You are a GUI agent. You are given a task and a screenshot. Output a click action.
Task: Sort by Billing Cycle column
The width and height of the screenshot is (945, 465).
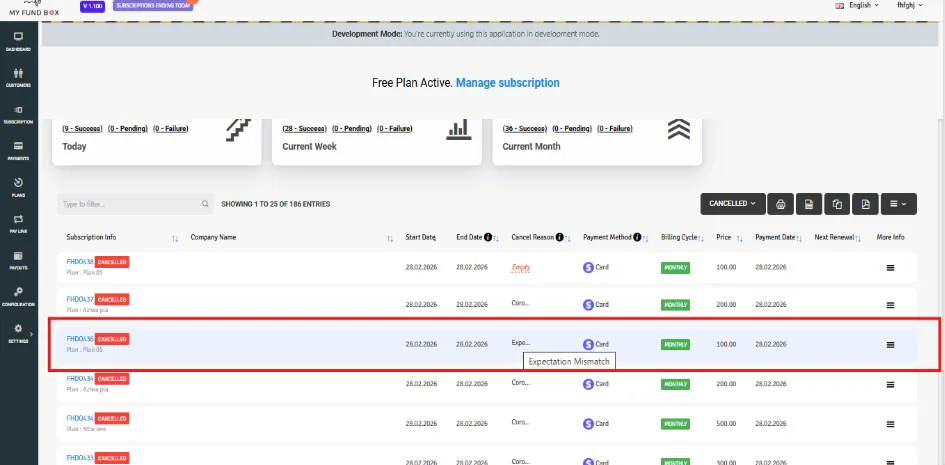point(701,239)
